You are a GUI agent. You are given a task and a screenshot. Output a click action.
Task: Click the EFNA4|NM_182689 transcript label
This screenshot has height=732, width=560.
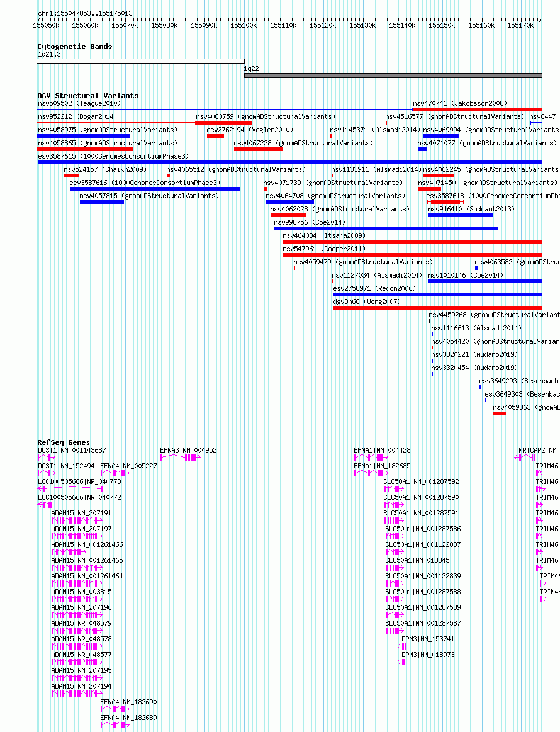tap(128, 718)
